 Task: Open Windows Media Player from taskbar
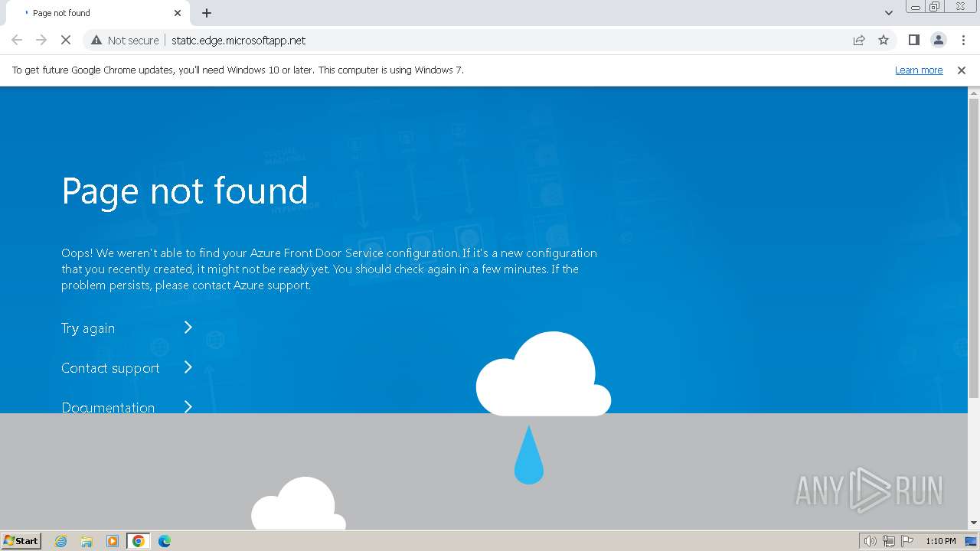point(113,541)
